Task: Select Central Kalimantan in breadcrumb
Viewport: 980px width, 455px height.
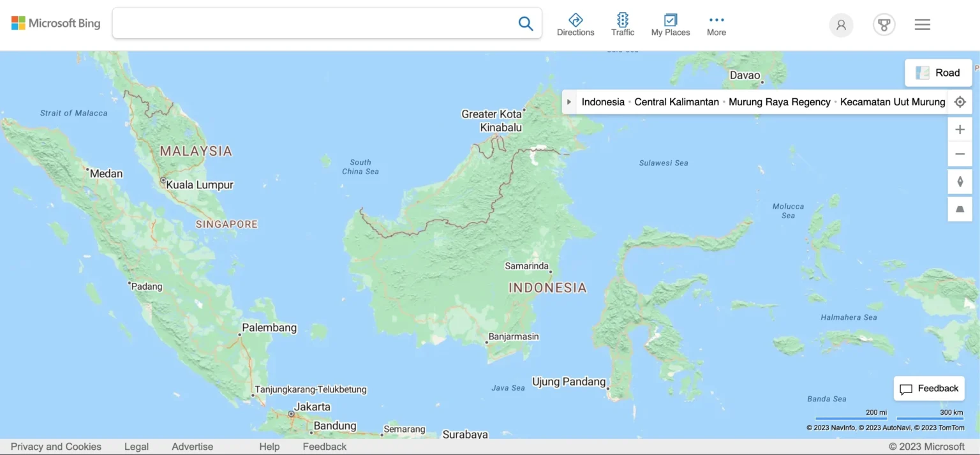Action: [676, 102]
